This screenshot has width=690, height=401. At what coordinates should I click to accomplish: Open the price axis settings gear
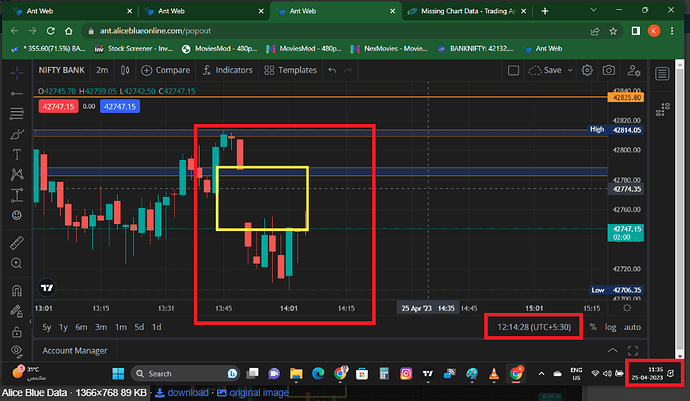(x=627, y=308)
